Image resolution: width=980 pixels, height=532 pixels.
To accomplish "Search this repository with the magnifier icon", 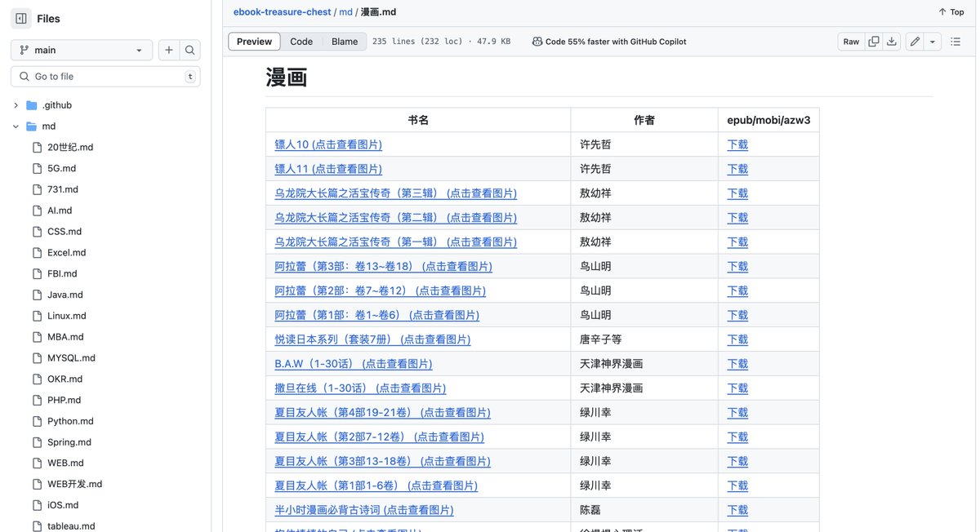I will [190, 49].
